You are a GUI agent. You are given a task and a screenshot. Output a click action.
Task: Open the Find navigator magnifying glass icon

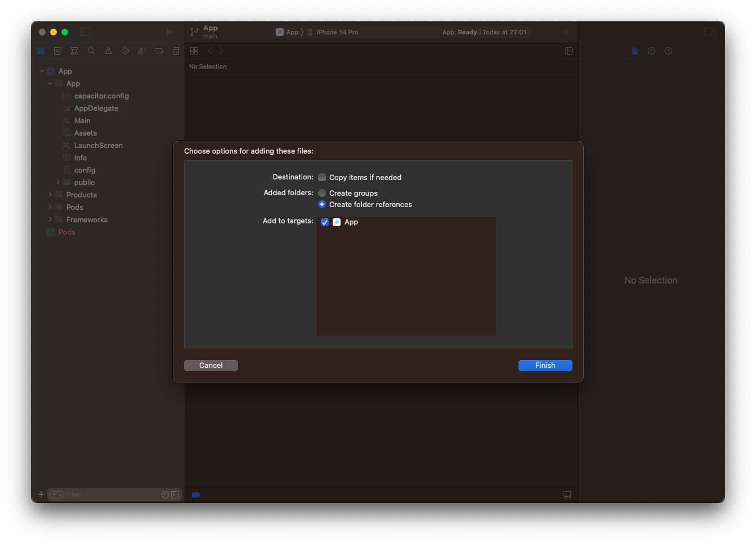91,51
